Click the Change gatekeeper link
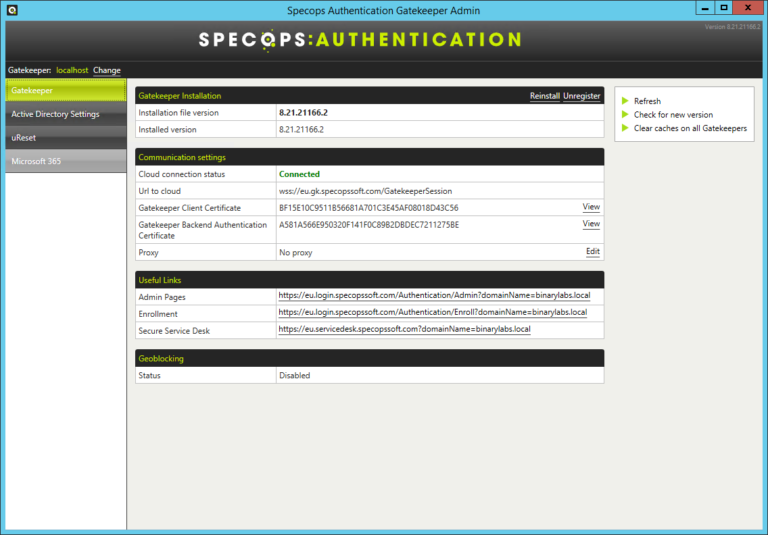 click(x=107, y=70)
